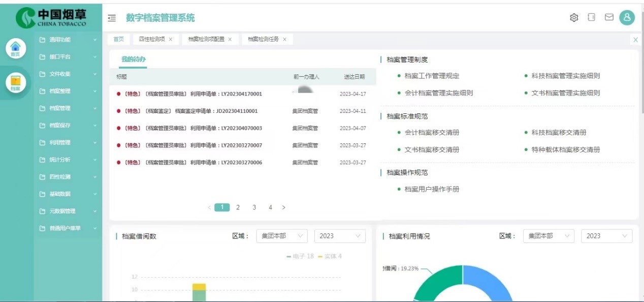Image resolution: width=644 pixels, height=302 pixels.
Task: Open the 档案 module icon in left rail
Action: pyautogui.click(x=15, y=83)
